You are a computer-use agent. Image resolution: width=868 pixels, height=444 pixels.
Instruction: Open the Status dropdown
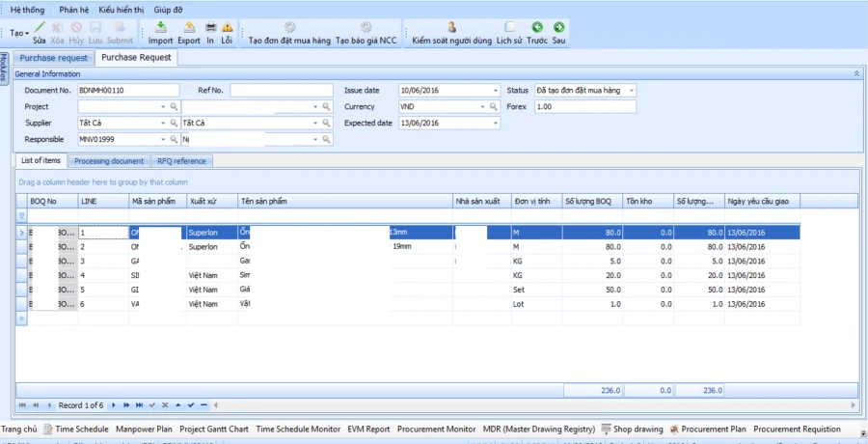point(631,91)
